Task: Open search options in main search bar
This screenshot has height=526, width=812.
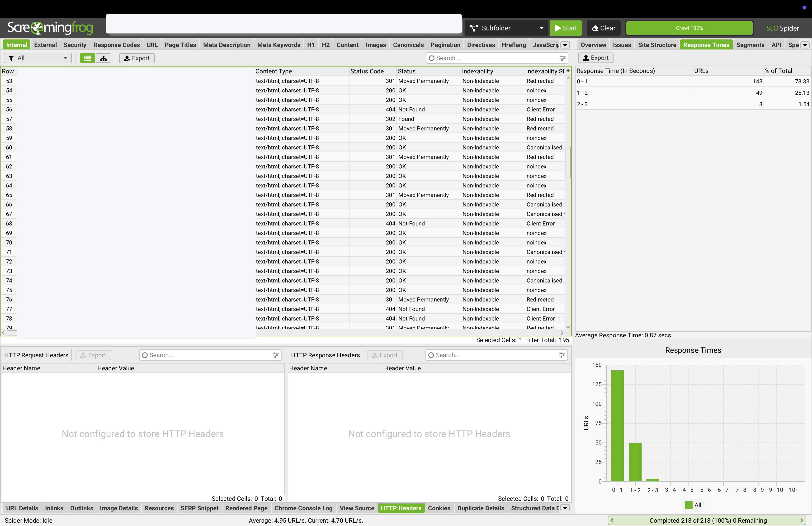Action: pyautogui.click(x=563, y=58)
